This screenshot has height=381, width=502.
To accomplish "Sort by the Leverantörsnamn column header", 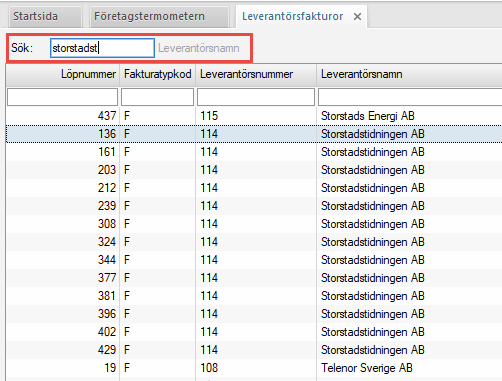I will click(x=409, y=74).
